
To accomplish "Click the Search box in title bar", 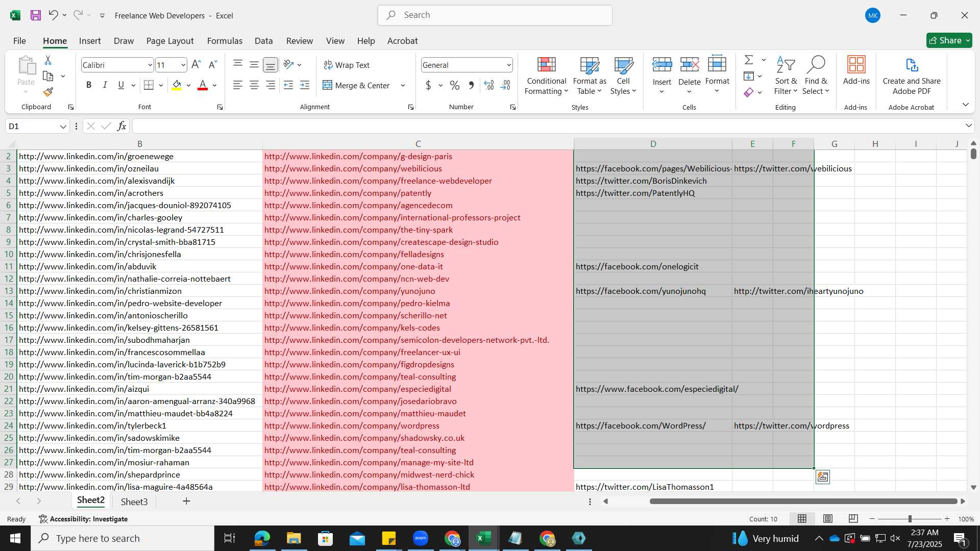I will click(495, 15).
